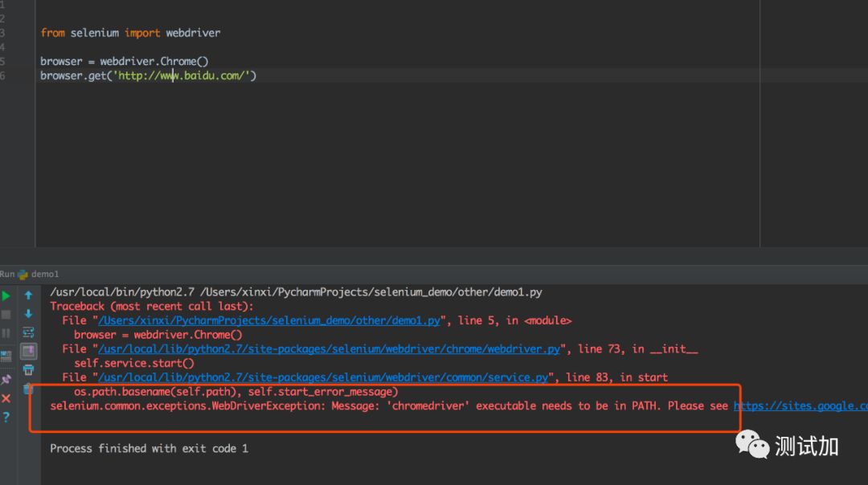Open the common/service.py link in traceback
The height and width of the screenshot is (485, 868).
click(x=323, y=377)
